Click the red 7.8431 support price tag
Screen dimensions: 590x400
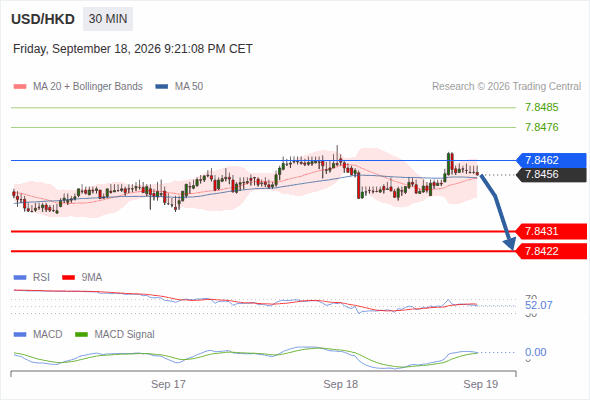point(551,231)
